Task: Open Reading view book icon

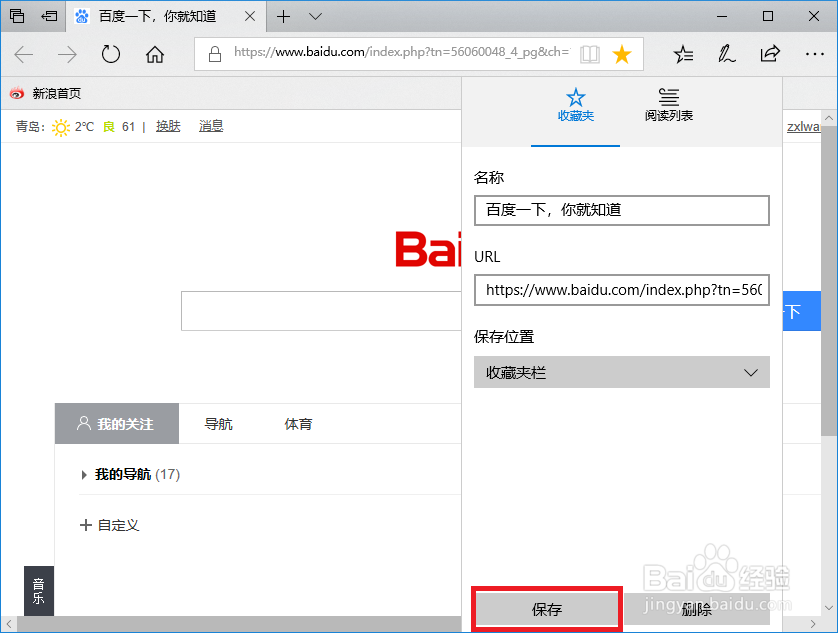Action: pos(590,55)
